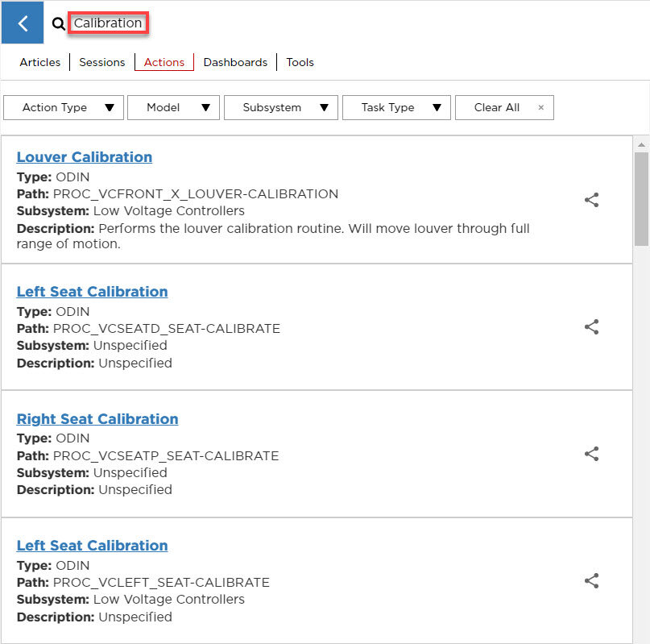Select the Sessions tab
This screenshot has width=650, height=644.
tap(102, 62)
